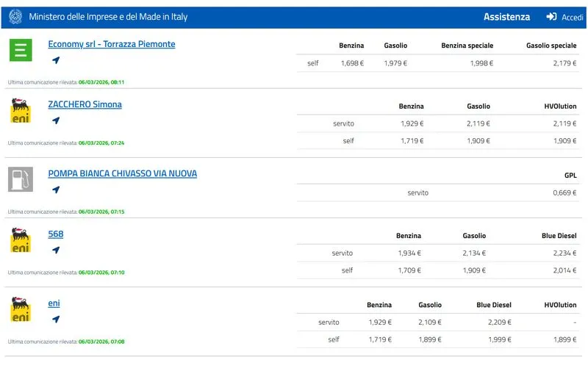Image resolution: width=588 pixels, height=368 pixels.
Task: Click the GPL servito price 0,669 €
Action: [564, 192]
